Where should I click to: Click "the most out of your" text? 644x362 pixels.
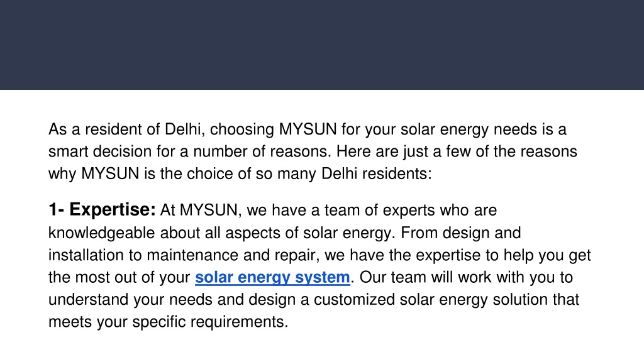click(119, 277)
